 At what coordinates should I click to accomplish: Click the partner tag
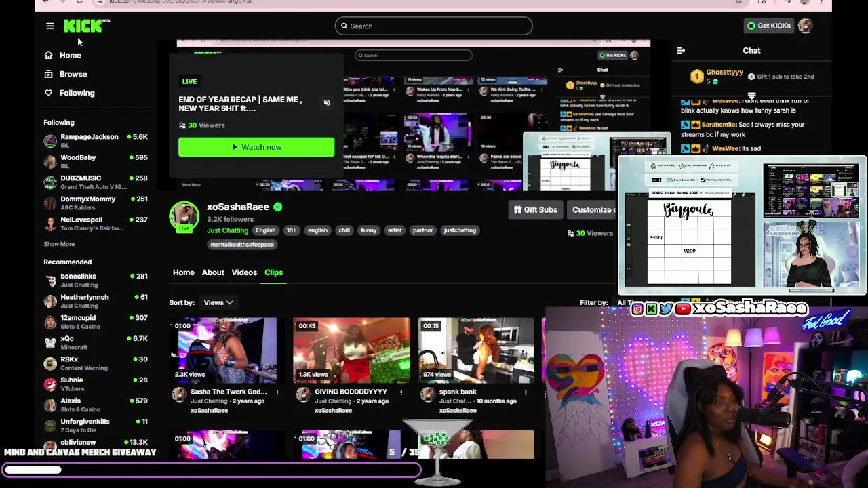click(x=422, y=230)
